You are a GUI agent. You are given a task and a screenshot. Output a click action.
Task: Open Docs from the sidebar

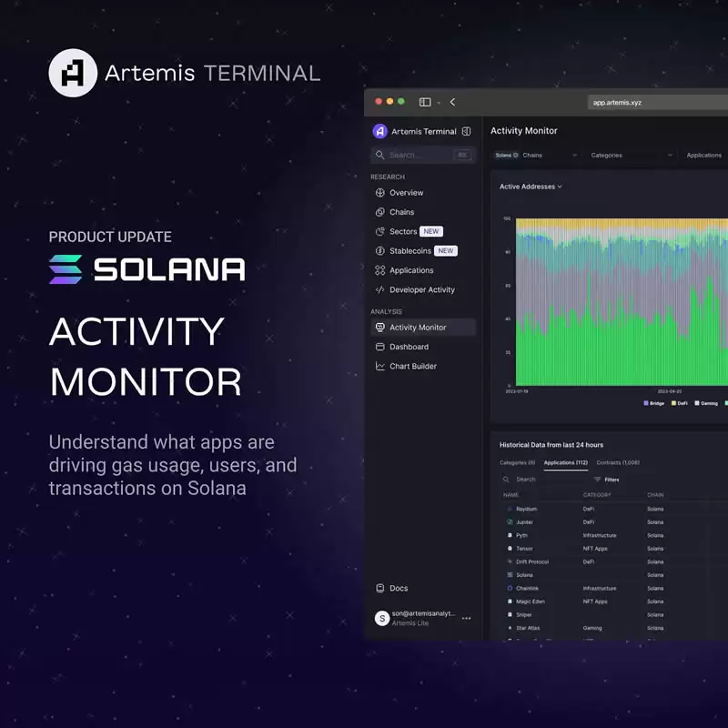(399, 588)
